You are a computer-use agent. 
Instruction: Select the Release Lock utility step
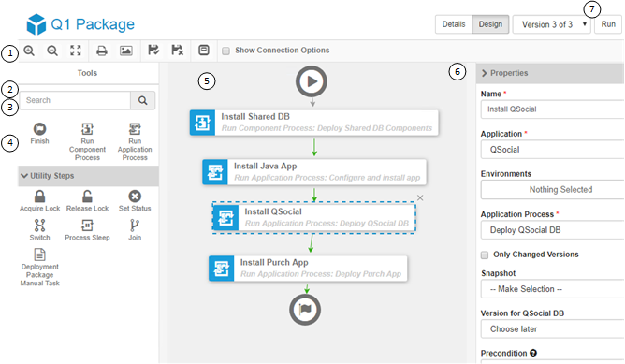87,200
